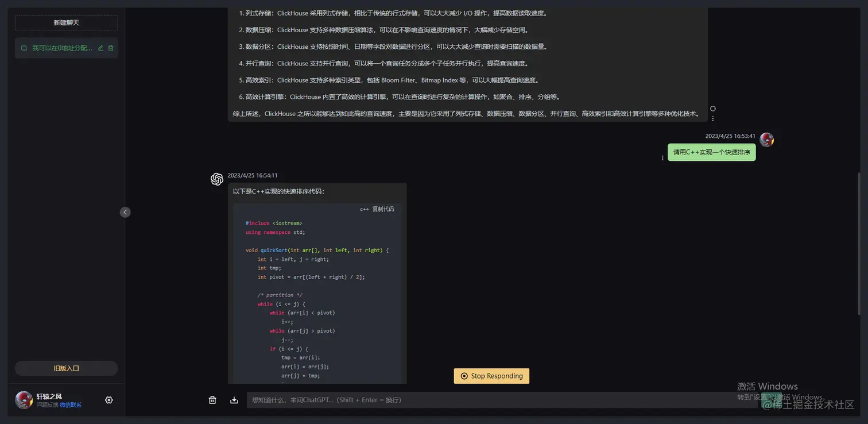Clear the conversation using the trash icon by the input

[x=212, y=400]
